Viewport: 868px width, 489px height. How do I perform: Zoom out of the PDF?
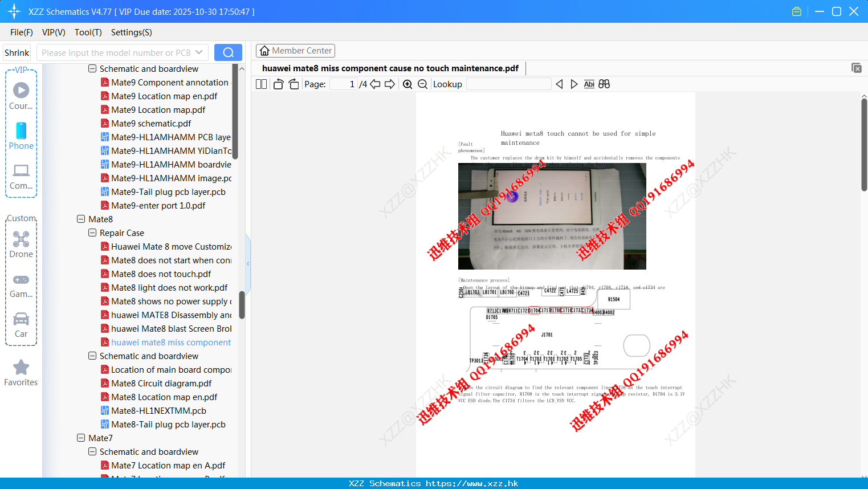(423, 84)
